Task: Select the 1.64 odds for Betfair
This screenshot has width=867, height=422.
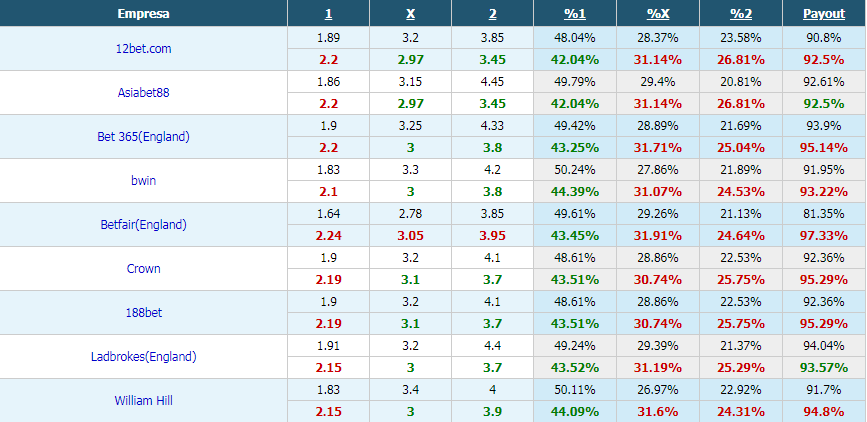Action: click(x=328, y=213)
